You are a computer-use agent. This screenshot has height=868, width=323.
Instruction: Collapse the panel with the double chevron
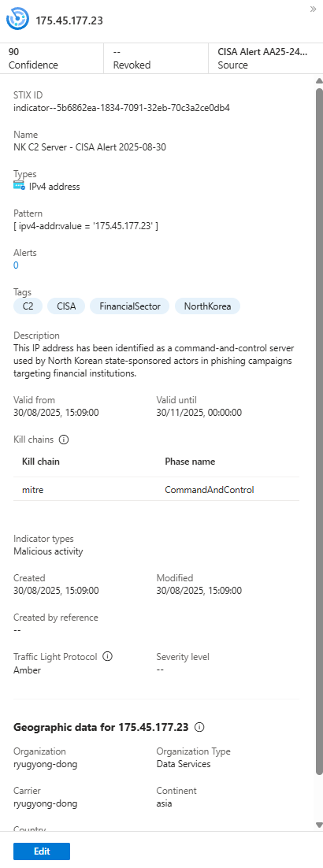coord(314,9)
